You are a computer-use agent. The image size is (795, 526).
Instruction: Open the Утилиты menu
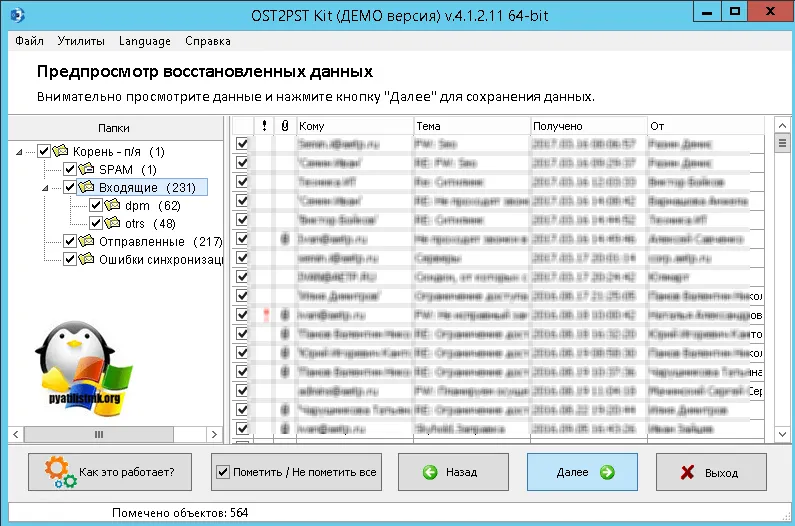[x=81, y=41]
